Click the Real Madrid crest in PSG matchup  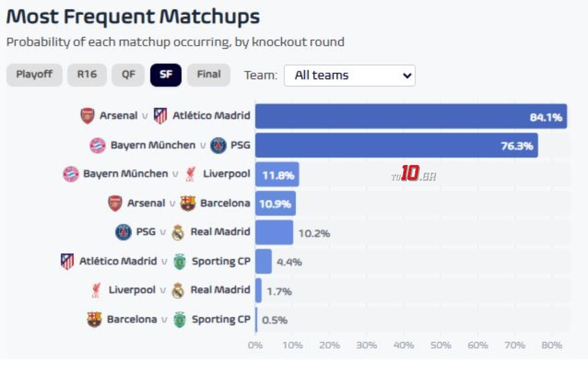pyautogui.click(x=178, y=232)
